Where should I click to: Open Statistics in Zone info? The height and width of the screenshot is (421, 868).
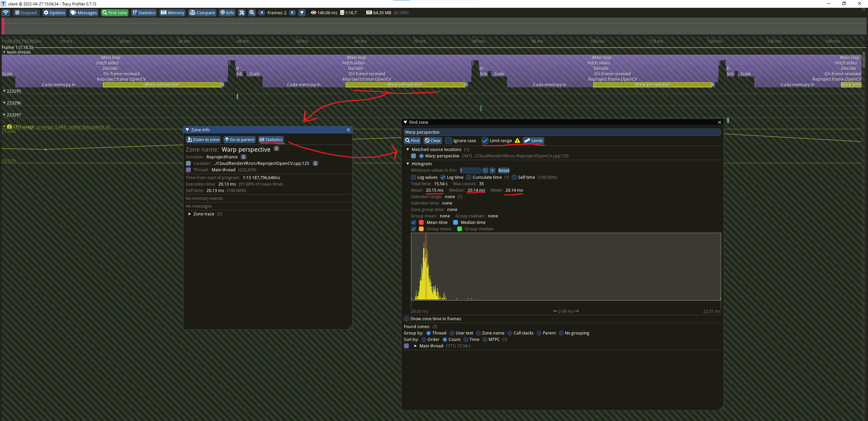point(271,139)
